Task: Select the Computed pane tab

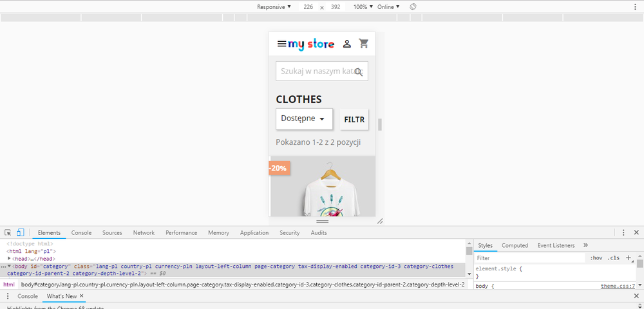Action: (515, 245)
